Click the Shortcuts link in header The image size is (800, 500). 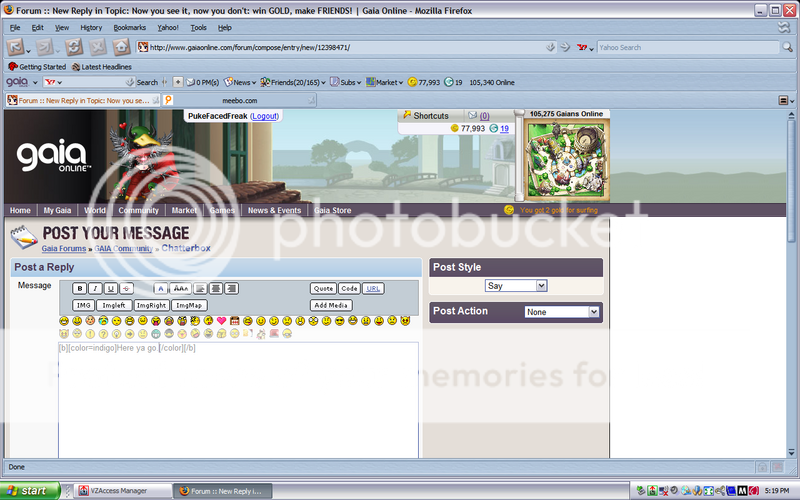pos(431,116)
